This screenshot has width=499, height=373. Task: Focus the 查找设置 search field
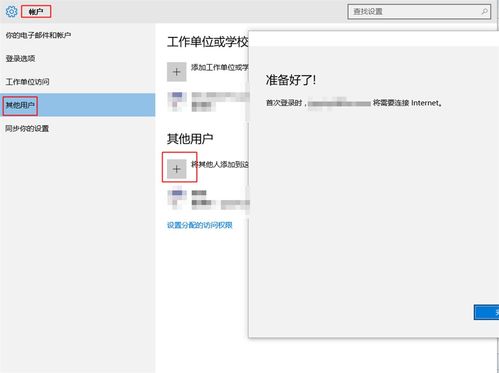(419, 12)
